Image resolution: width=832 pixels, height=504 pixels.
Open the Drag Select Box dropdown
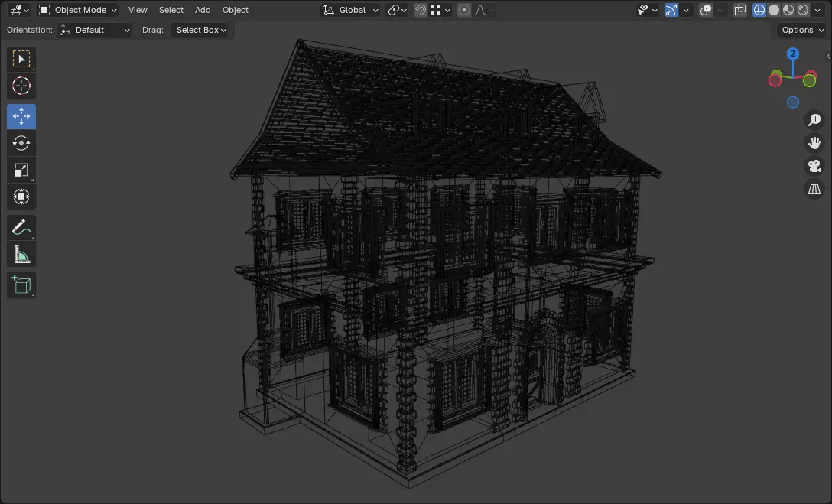[x=200, y=30]
